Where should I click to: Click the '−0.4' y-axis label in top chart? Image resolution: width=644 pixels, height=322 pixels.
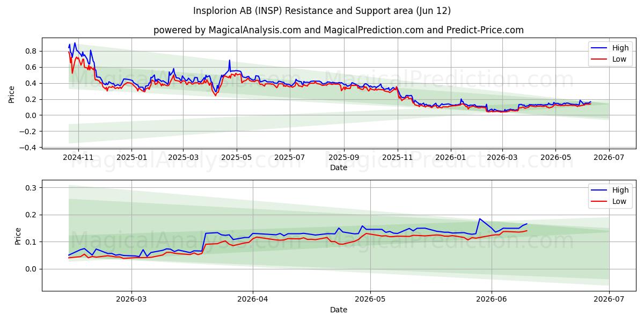28,148
